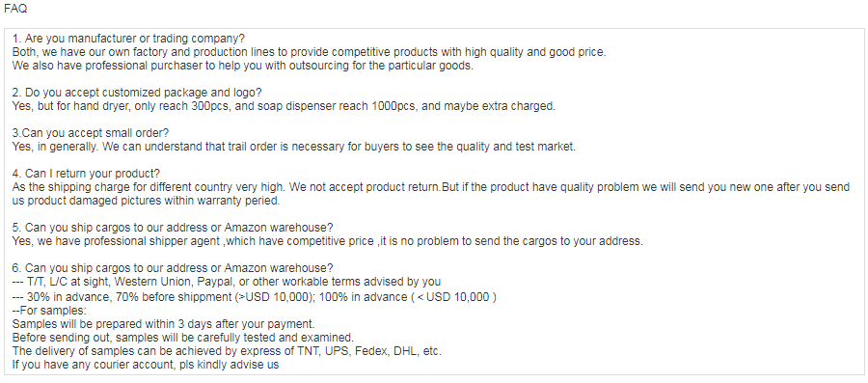Image resolution: width=868 pixels, height=383 pixels.
Task: Click question 2 about customized package and logo
Action: tap(137, 93)
